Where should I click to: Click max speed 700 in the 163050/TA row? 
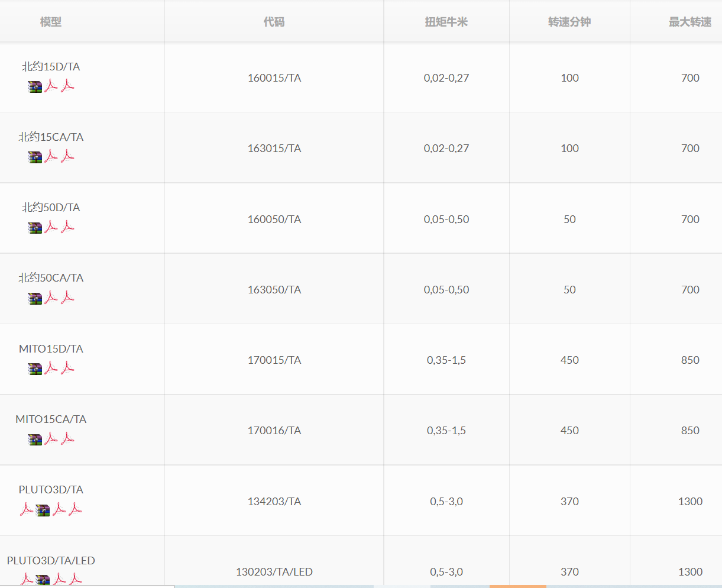[690, 290]
